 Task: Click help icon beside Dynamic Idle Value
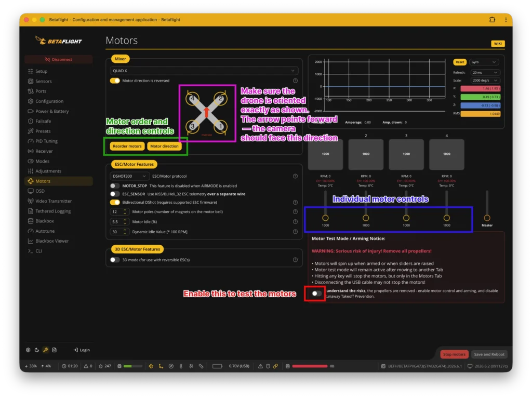(x=295, y=232)
